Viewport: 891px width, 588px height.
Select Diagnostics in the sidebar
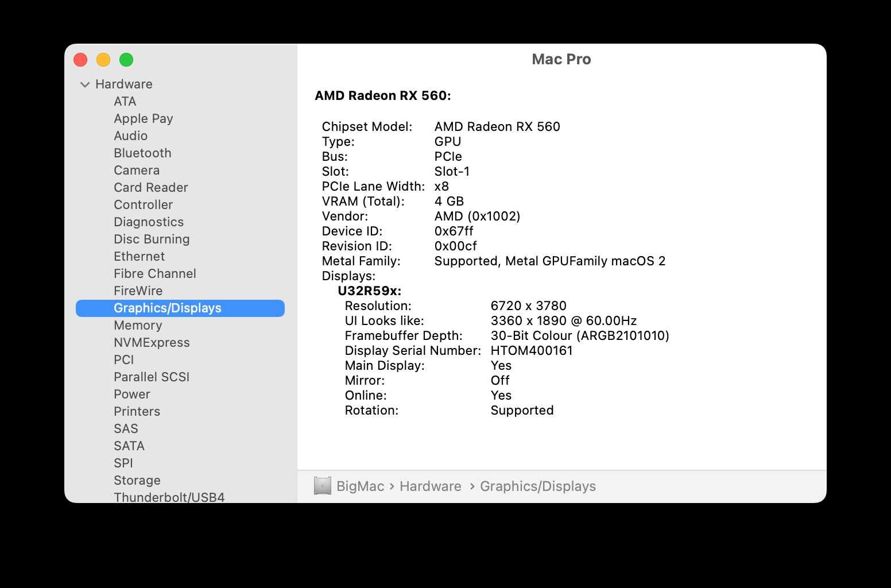click(x=149, y=222)
